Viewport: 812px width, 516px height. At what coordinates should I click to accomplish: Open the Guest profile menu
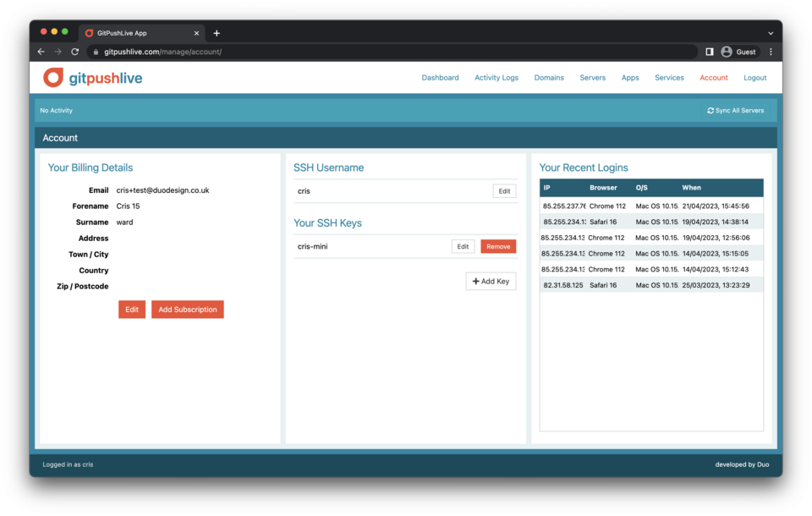[738, 52]
